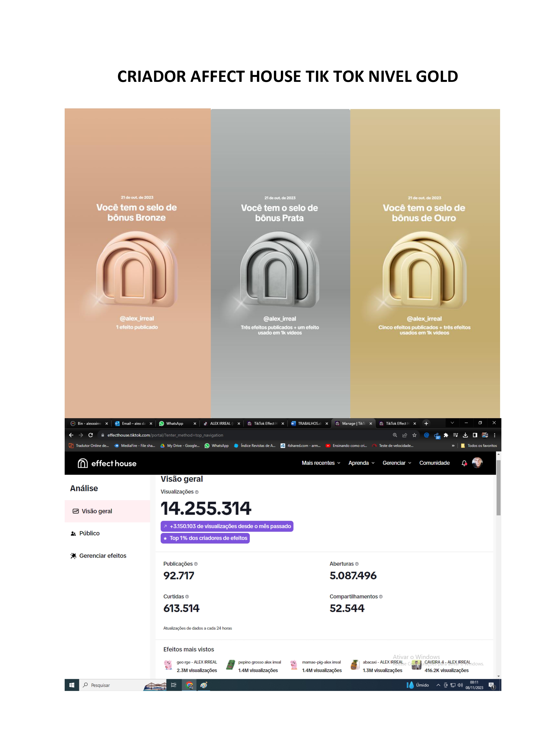Open the Paint app on the taskbar
The image size is (535, 756).
point(204,685)
